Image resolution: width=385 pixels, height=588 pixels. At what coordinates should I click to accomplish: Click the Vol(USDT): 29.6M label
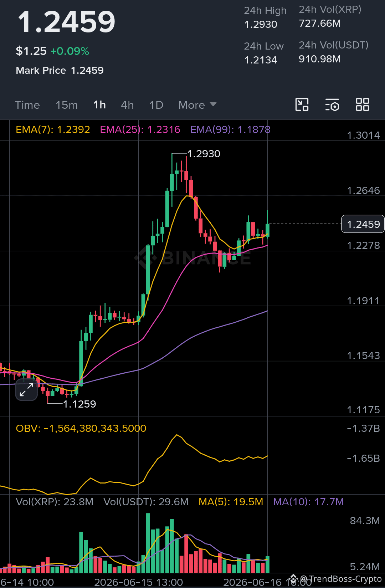pos(146,502)
